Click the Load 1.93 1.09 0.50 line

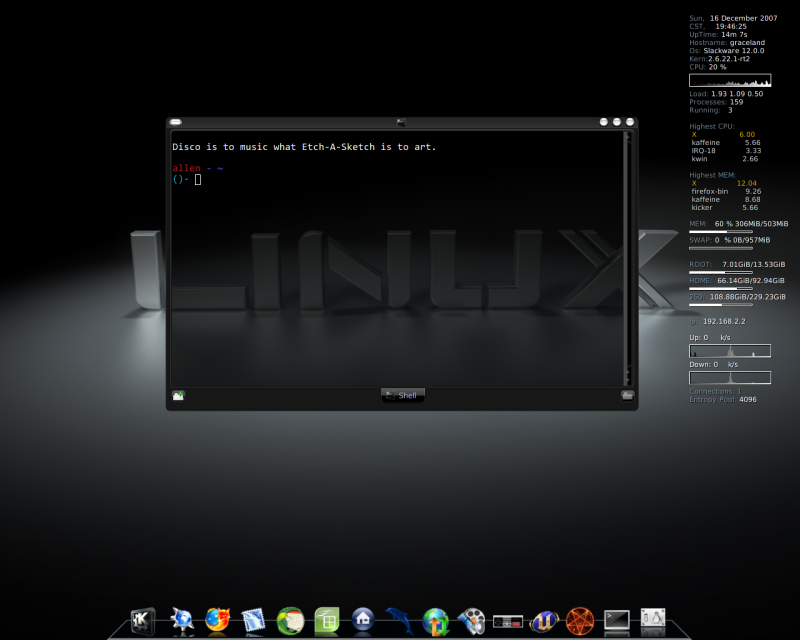[x=727, y=94]
